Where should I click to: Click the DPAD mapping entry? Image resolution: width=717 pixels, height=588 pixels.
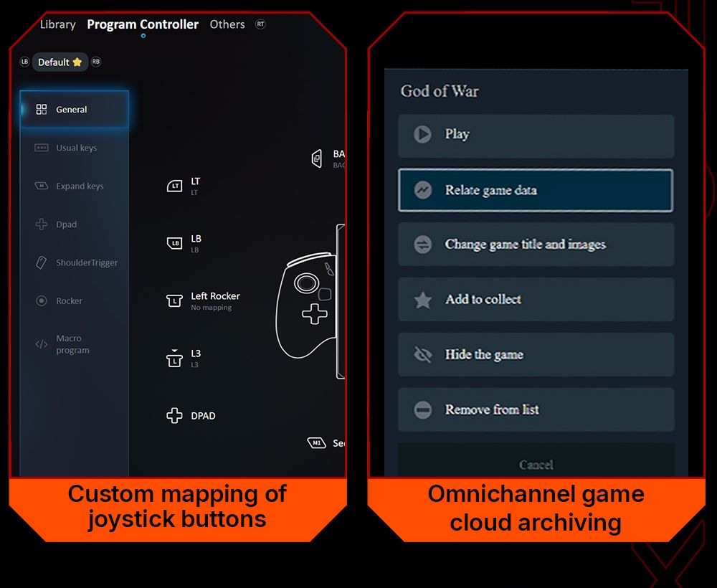tap(192, 416)
